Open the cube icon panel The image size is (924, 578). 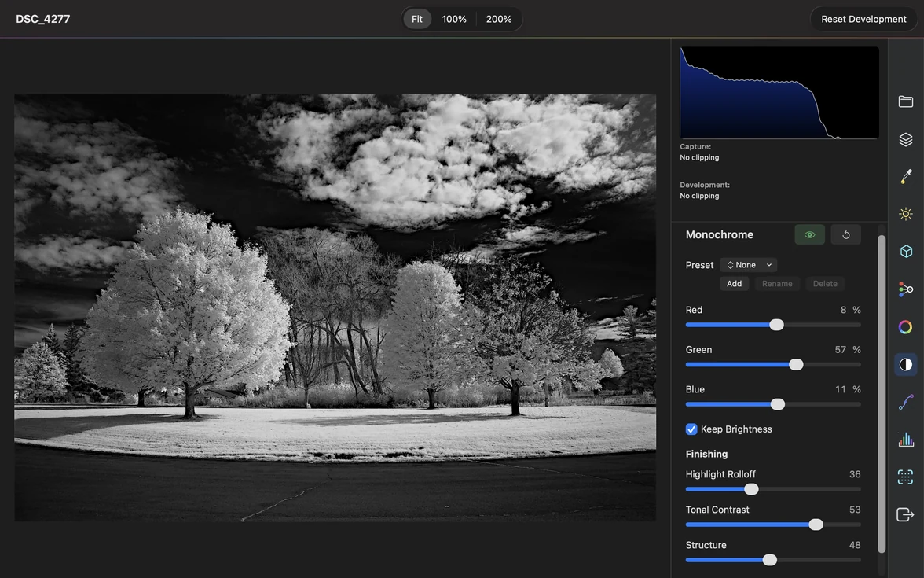click(x=906, y=252)
